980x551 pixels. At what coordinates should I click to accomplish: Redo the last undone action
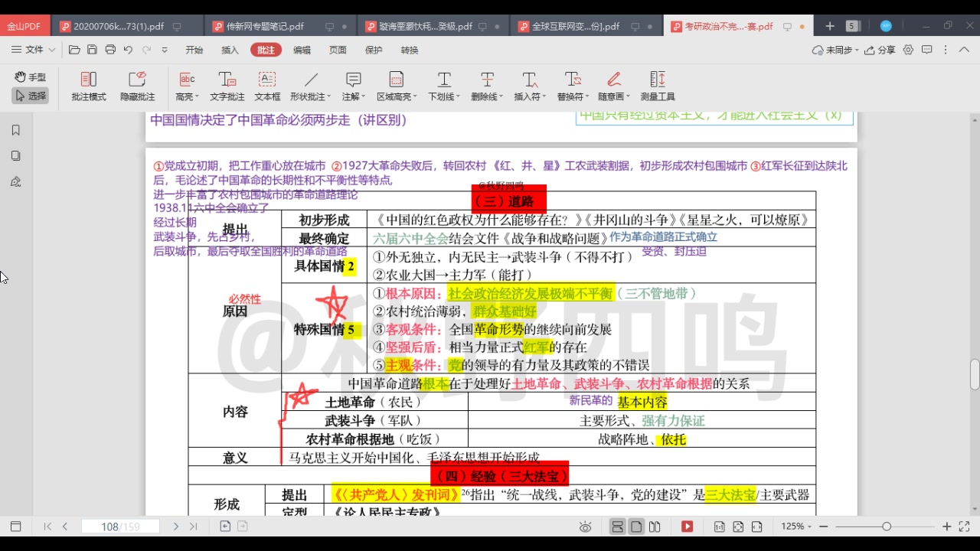(x=146, y=50)
